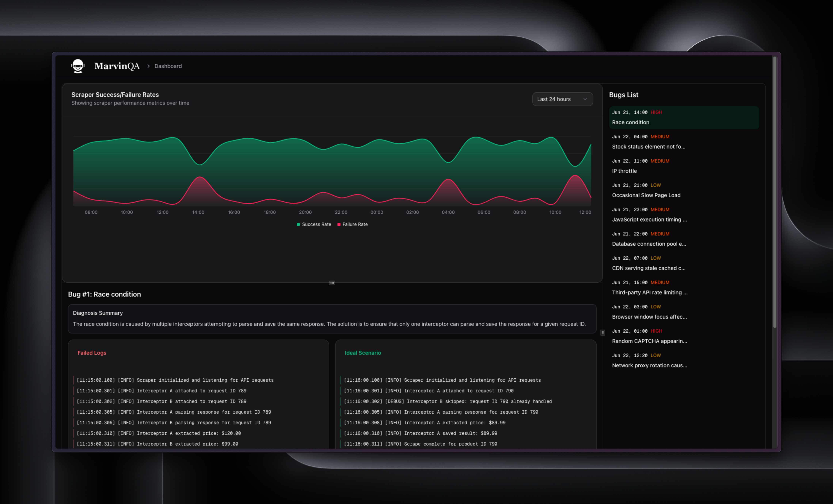Click the LOW severity tag on Jun 22, 12:20

(x=656, y=355)
